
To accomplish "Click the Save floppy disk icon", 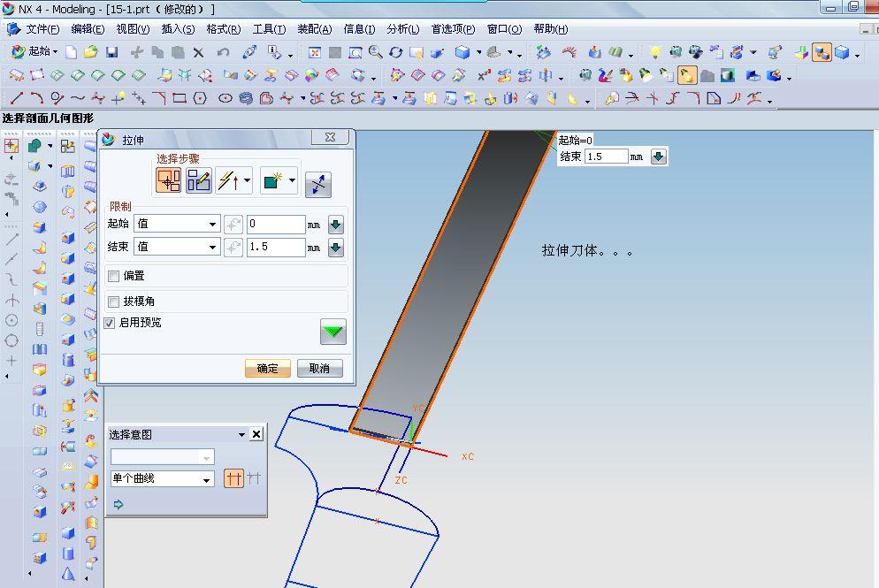I will (111, 52).
